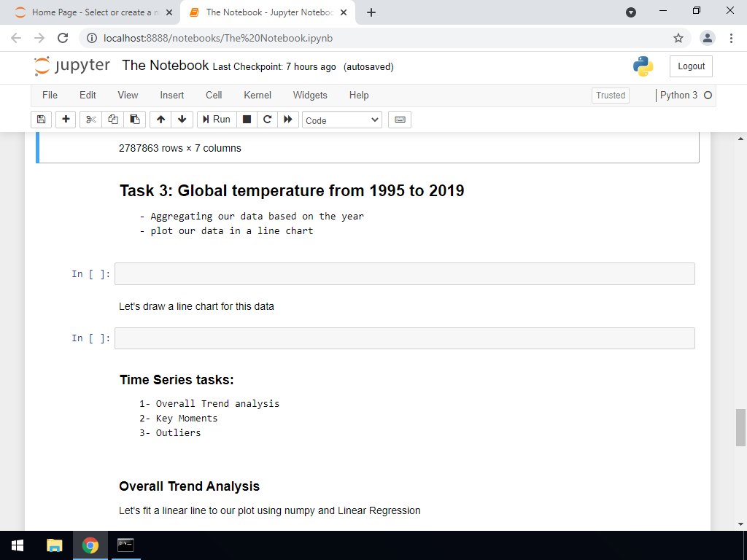Click the Trusted notebook indicator
Screen dimensions: 747x560
[611, 96]
